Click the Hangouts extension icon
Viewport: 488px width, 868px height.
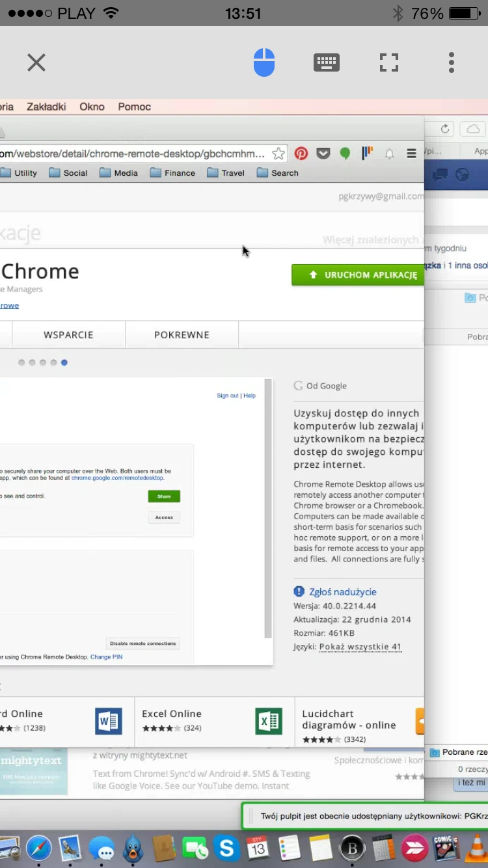coord(345,154)
